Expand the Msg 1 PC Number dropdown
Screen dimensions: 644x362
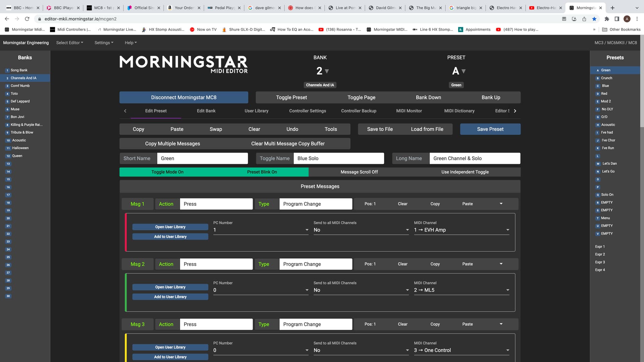tap(307, 230)
